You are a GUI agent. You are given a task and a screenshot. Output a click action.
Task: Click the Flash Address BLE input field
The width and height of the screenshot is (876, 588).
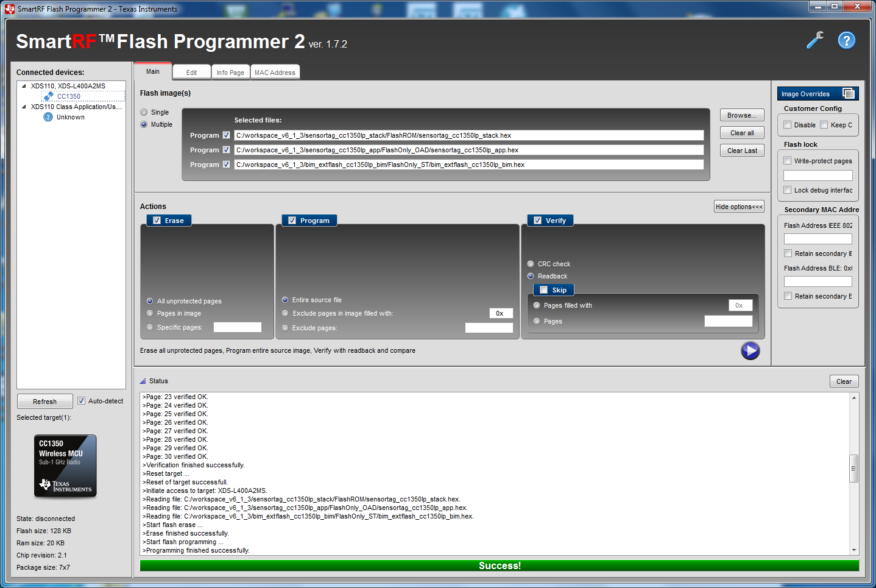[818, 282]
